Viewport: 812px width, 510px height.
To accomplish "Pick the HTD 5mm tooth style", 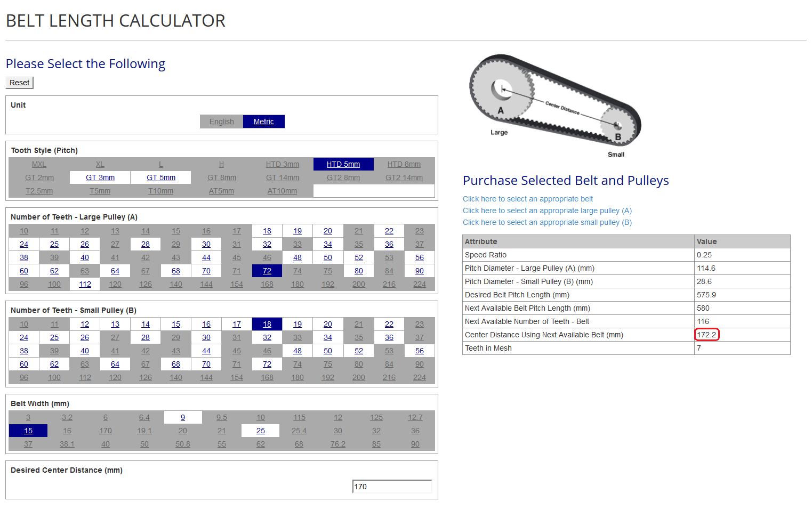I will click(343, 164).
